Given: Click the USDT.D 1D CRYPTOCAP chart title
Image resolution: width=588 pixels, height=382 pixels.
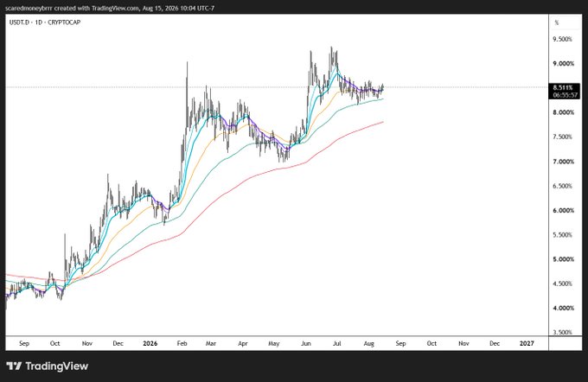Looking at the screenshot, I should (x=45, y=22).
